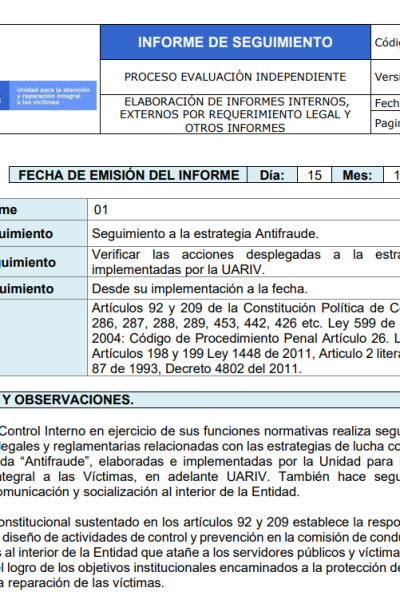Viewport: 400px width, 600px height.
Task: Select the paragraph mentioning artículos 92 y 209 establece
Action: click(x=200, y=552)
